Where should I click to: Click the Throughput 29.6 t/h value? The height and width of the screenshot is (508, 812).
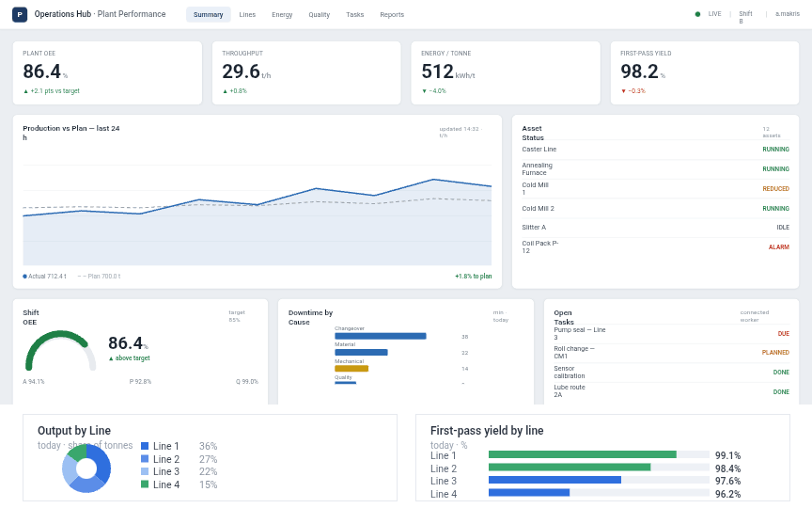point(241,71)
